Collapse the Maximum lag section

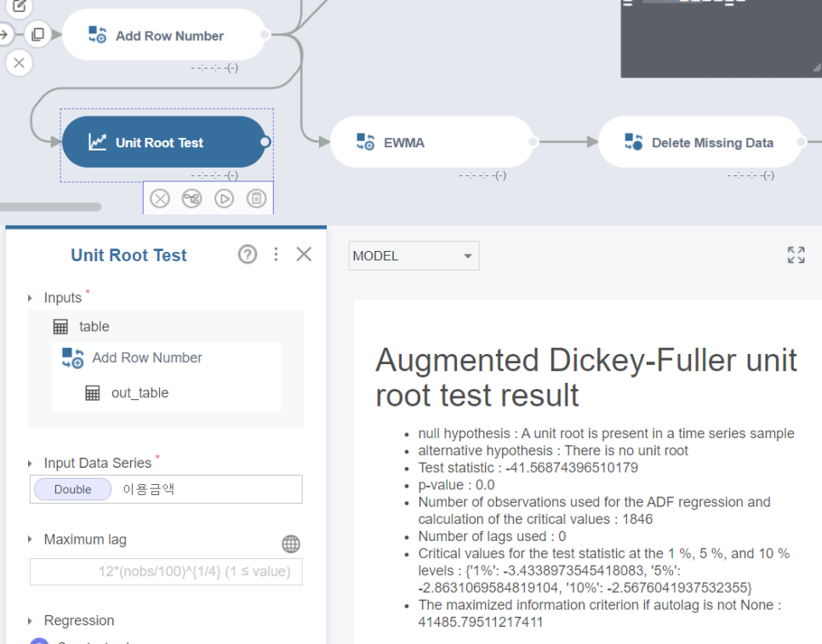point(30,539)
